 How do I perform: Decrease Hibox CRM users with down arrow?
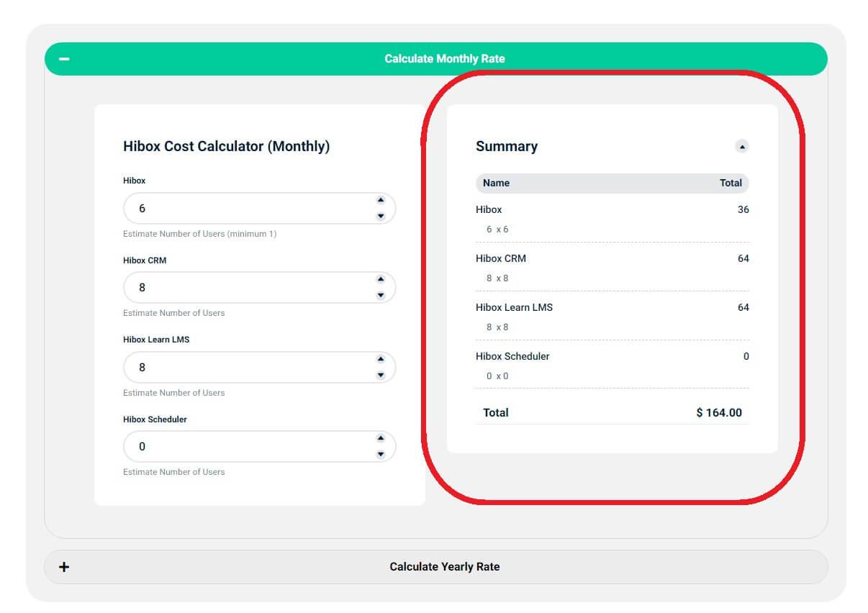381,296
